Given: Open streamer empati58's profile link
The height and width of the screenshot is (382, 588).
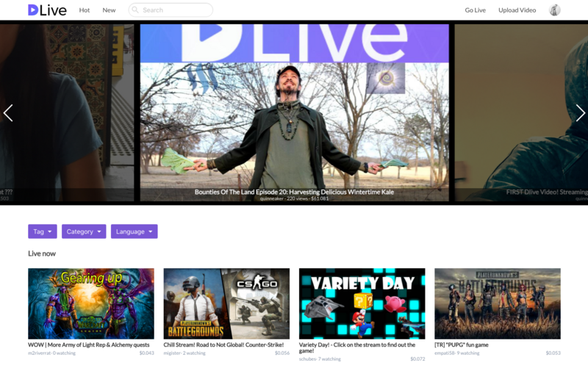Looking at the screenshot, I should coord(445,353).
